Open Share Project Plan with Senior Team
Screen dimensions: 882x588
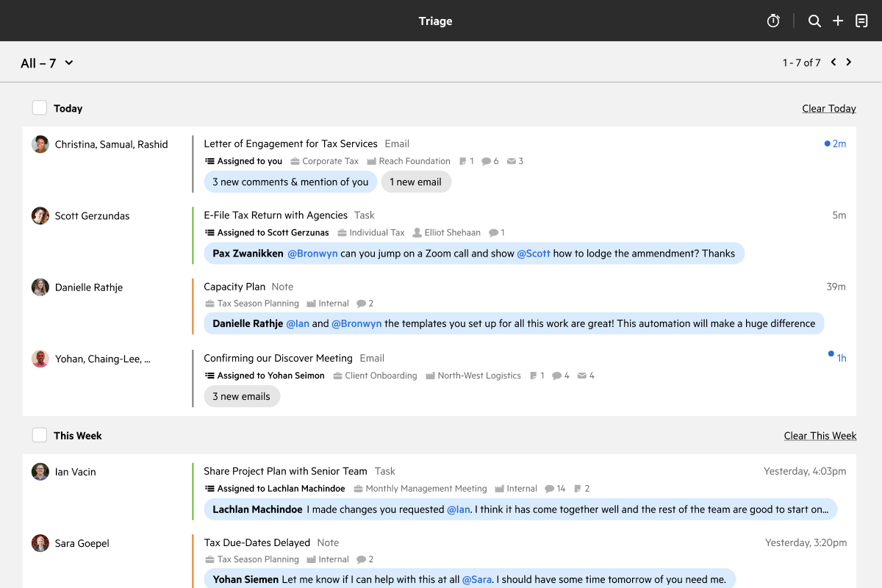(285, 471)
